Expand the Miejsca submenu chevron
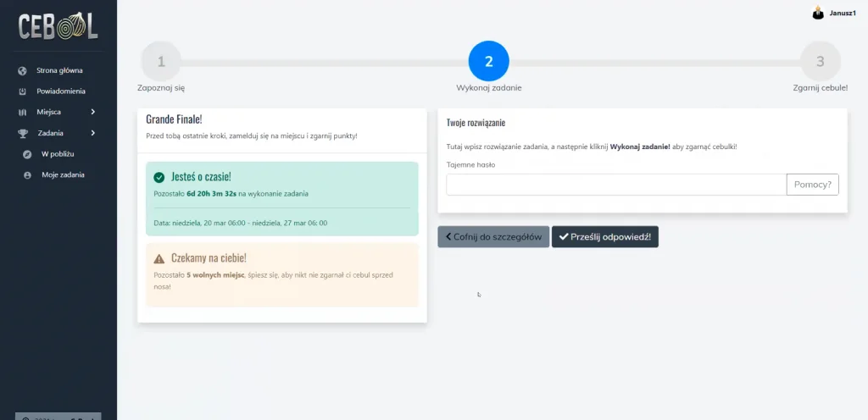 (93, 112)
